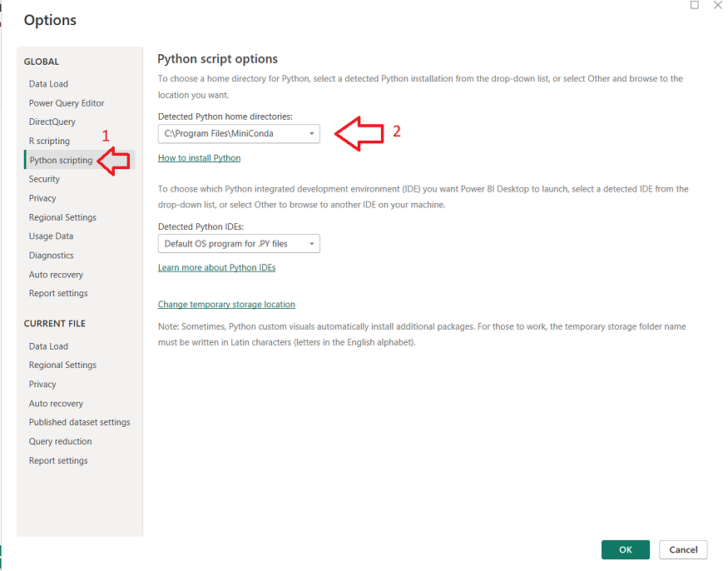728x571 pixels.
Task: Select Power Query Editor options
Action: (x=67, y=102)
